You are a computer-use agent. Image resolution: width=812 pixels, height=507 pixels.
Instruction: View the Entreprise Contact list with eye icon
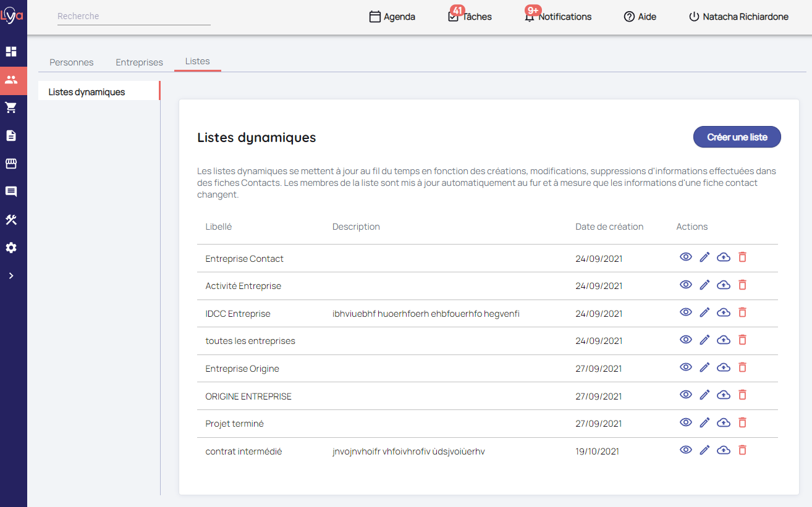[685, 257]
